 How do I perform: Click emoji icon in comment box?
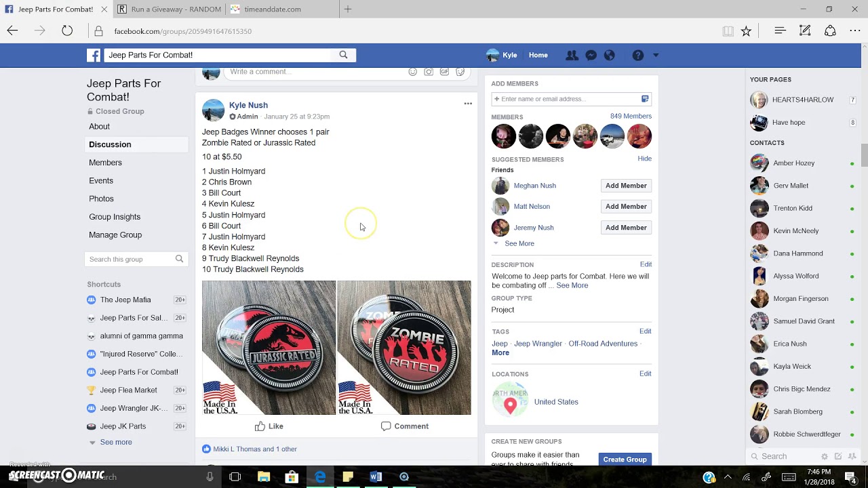412,72
